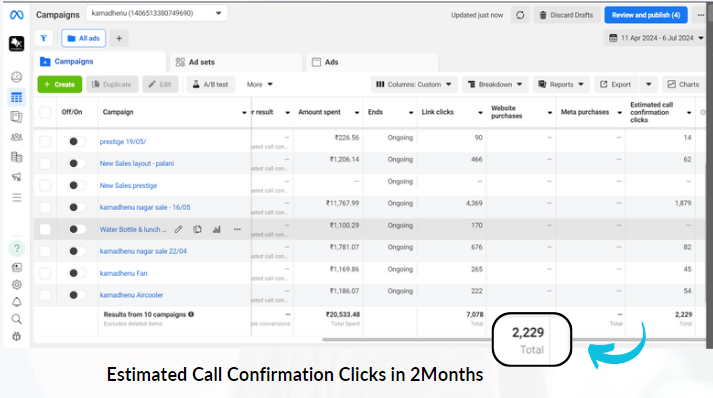Duplicate the Water Bottle & lunch campaign icon
Viewport: 713px width, 398px height.
[197, 229]
